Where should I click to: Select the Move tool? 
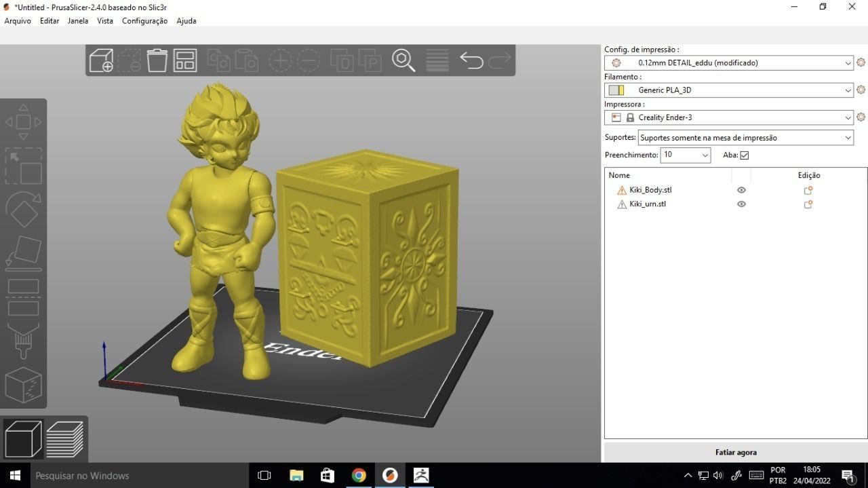[x=23, y=122]
